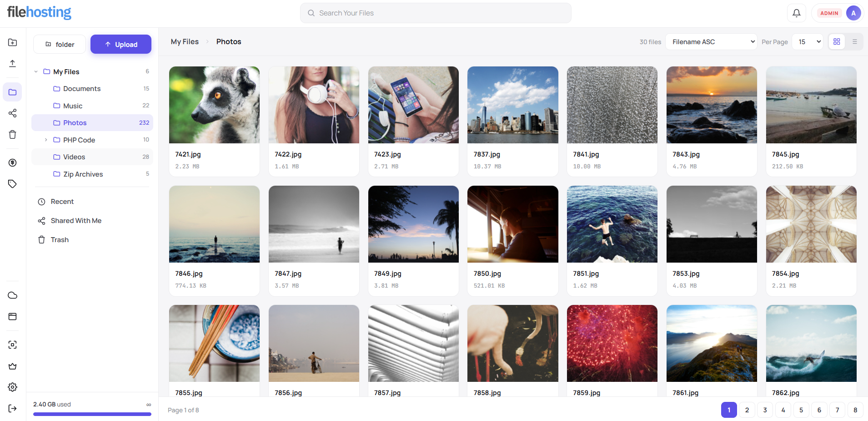Open Music folder in tree
Image resolution: width=868 pixels, height=421 pixels.
[92, 106]
